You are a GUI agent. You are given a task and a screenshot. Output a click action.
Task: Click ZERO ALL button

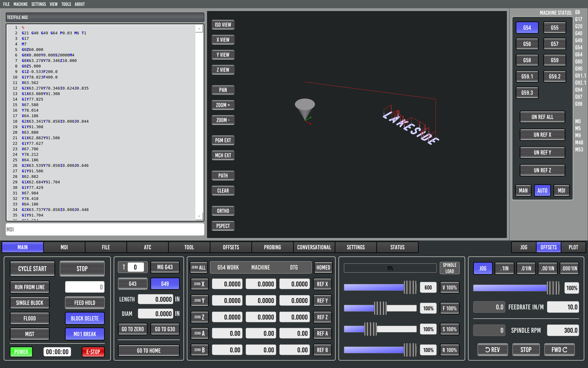click(199, 268)
